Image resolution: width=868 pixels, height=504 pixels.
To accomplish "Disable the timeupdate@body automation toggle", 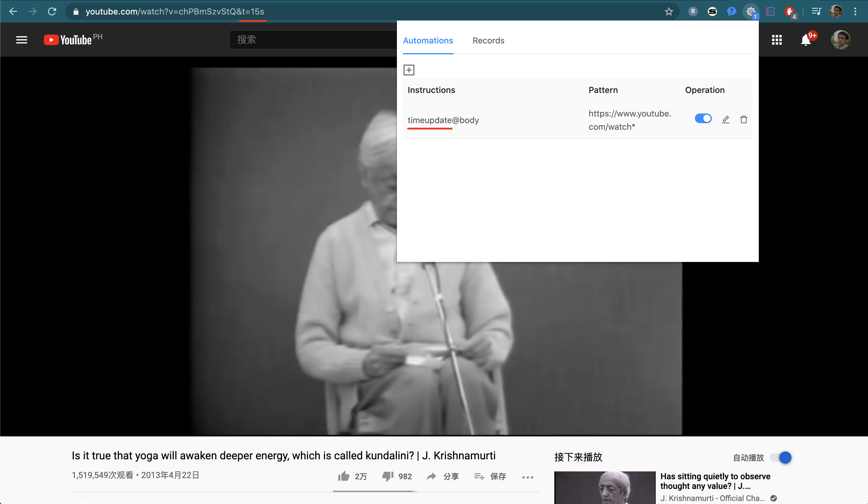I will click(703, 119).
